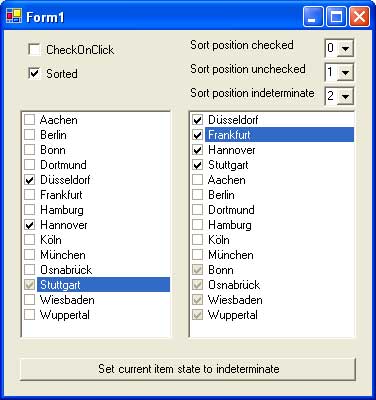Maximize the Form1 window
Image resolution: width=376 pixels, height=400 pixels.
336,17
